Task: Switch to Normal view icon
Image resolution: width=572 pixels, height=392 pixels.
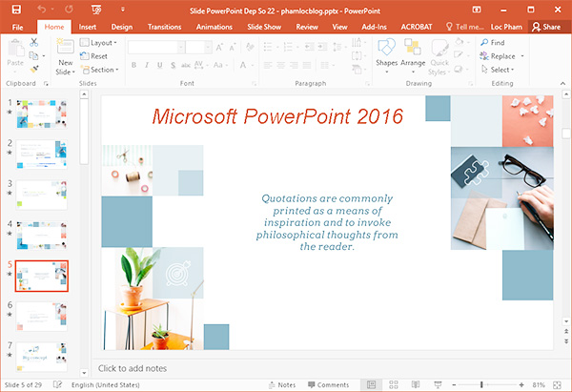Action: tap(371, 384)
